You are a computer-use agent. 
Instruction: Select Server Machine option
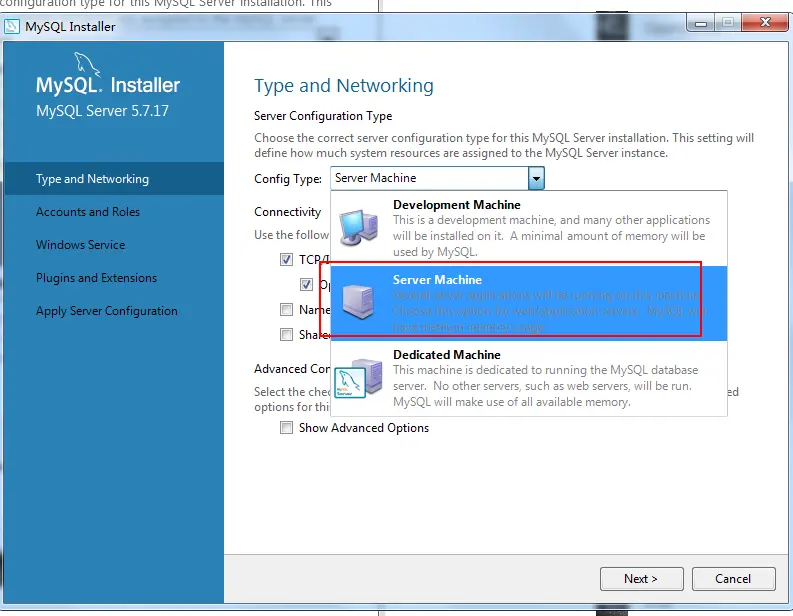[x=529, y=303]
